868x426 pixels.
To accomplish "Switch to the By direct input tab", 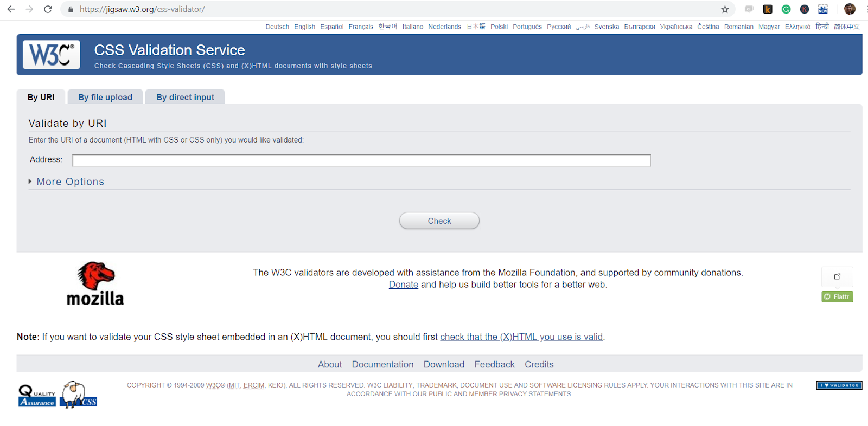I will tap(185, 98).
